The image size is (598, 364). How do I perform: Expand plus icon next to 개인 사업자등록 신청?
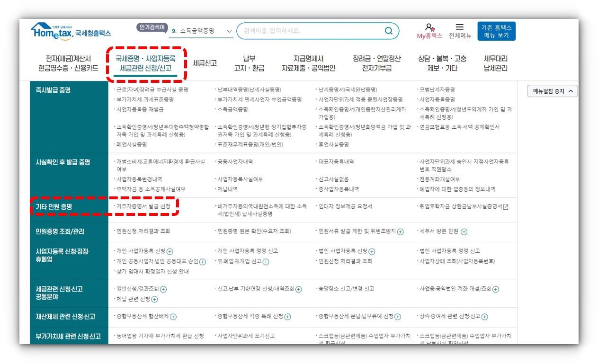point(170,251)
